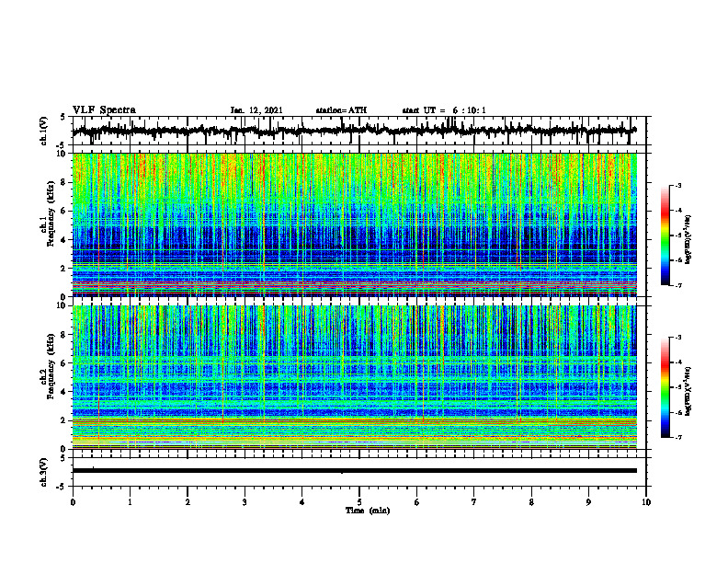Click the "-7" tick on the ch.1 color bar
Image resolution: width=728 pixels, height=563 pixels.
(x=678, y=285)
